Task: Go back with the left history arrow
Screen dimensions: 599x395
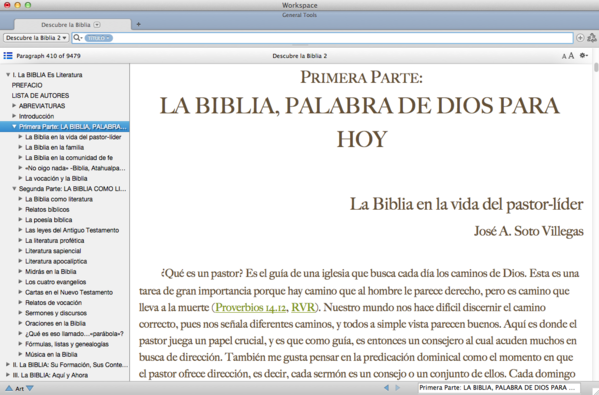Action: click(x=387, y=387)
